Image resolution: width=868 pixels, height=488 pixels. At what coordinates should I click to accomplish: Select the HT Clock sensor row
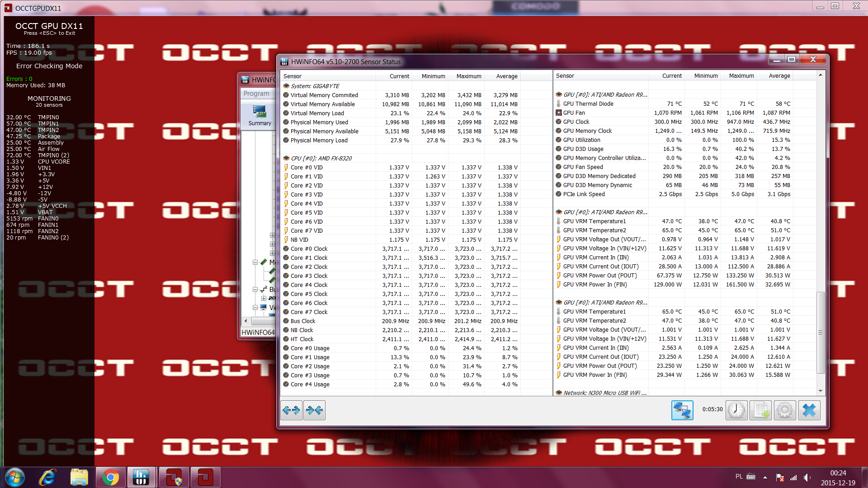[401, 339]
